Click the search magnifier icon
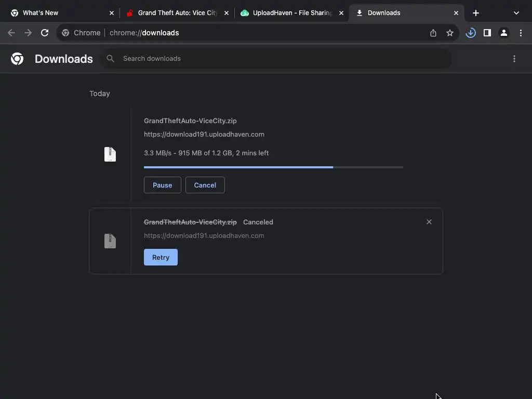The image size is (532, 399). [110, 59]
